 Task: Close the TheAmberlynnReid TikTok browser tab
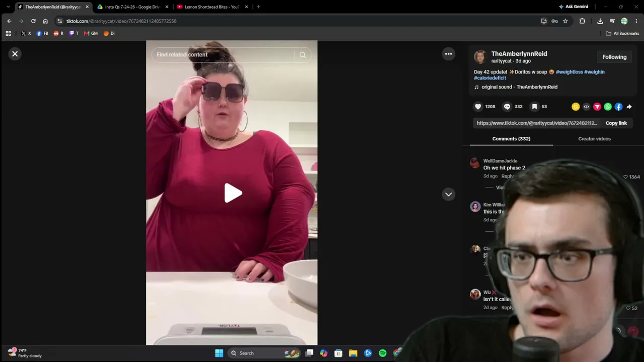[87, 7]
